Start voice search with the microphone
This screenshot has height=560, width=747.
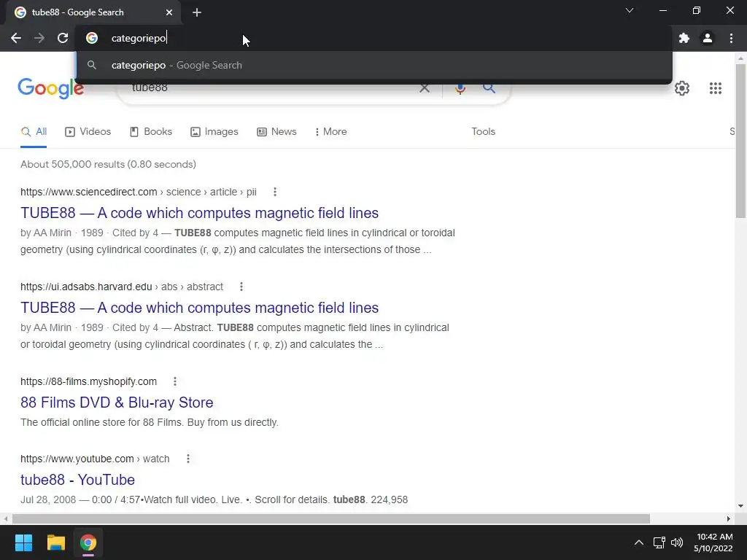click(x=460, y=88)
